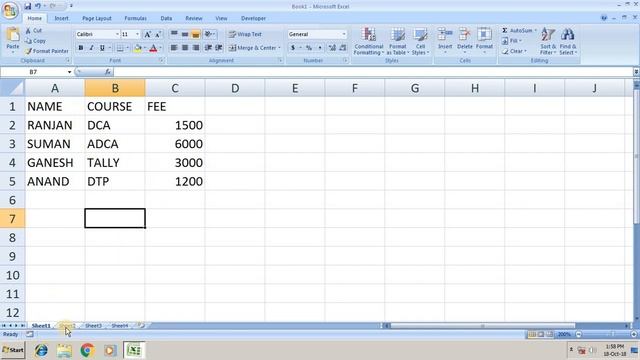Click the AutoSum sigma button
The width and height of the screenshot is (640, 360).
tap(517, 31)
